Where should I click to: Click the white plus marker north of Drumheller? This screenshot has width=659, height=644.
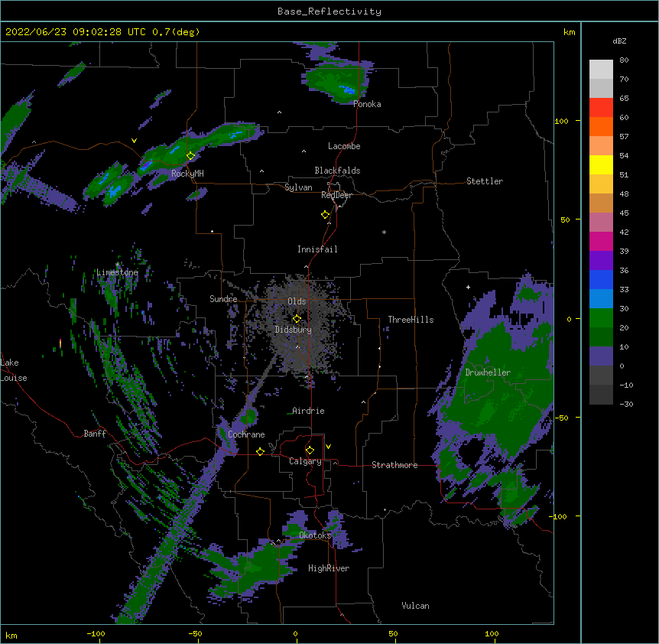[x=468, y=287]
